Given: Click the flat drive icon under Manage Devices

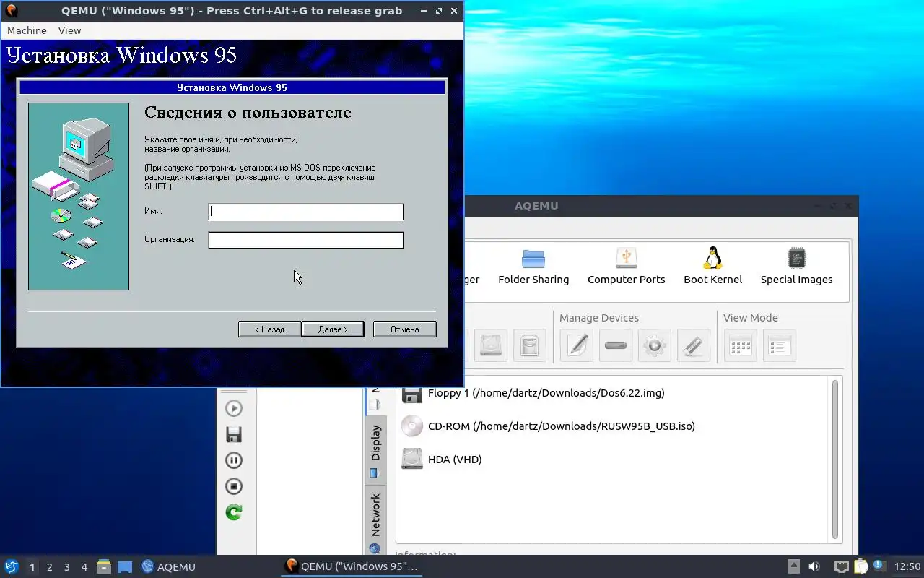Looking at the screenshot, I should [x=616, y=345].
